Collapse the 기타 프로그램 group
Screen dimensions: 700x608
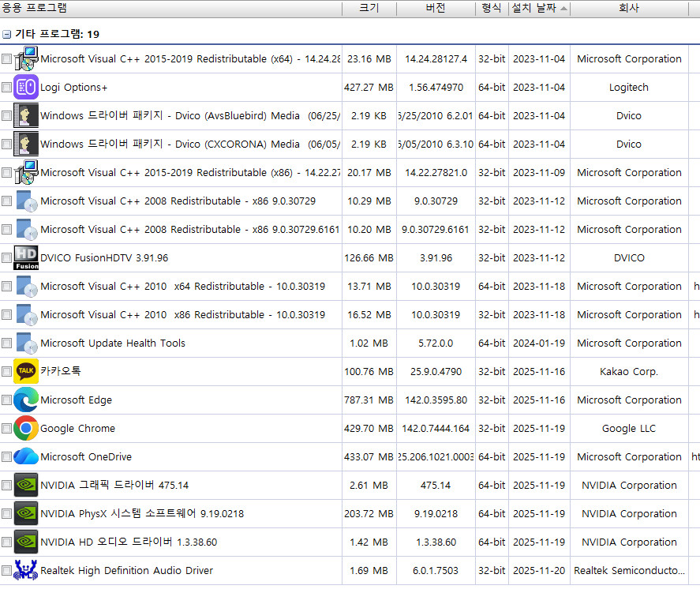6,35
